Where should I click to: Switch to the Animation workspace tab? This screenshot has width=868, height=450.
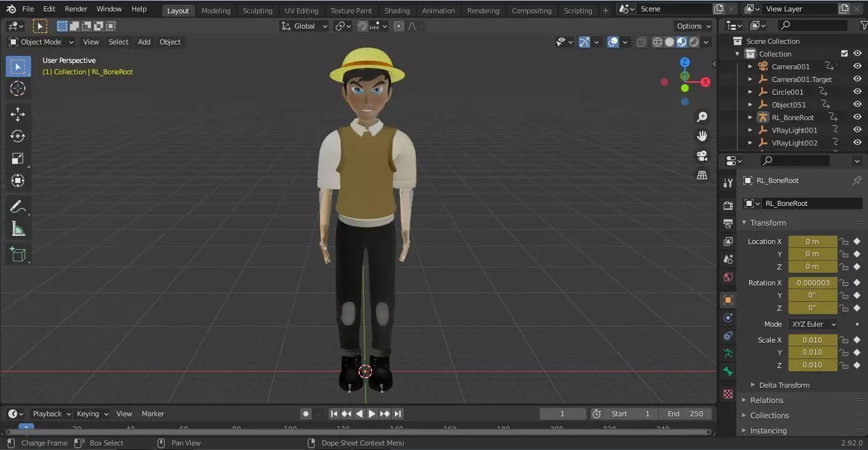tap(439, 10)
